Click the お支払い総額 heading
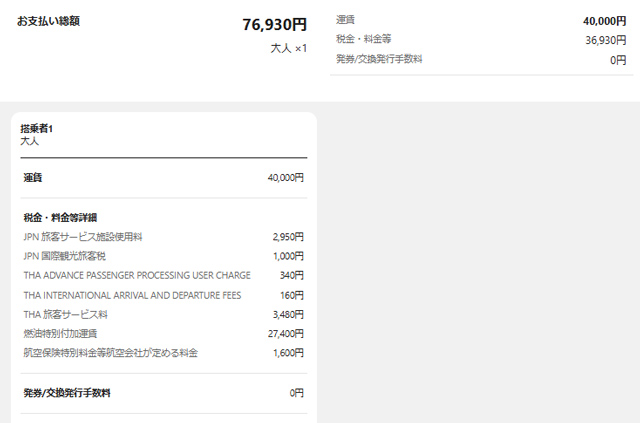Viewport: 640px width, 423px height. 48,21
